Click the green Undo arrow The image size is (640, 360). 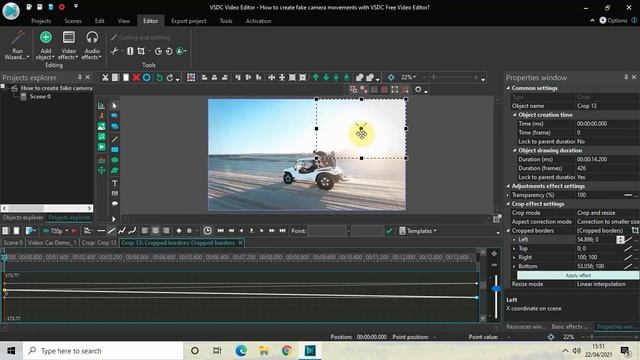tap(159, 77)
